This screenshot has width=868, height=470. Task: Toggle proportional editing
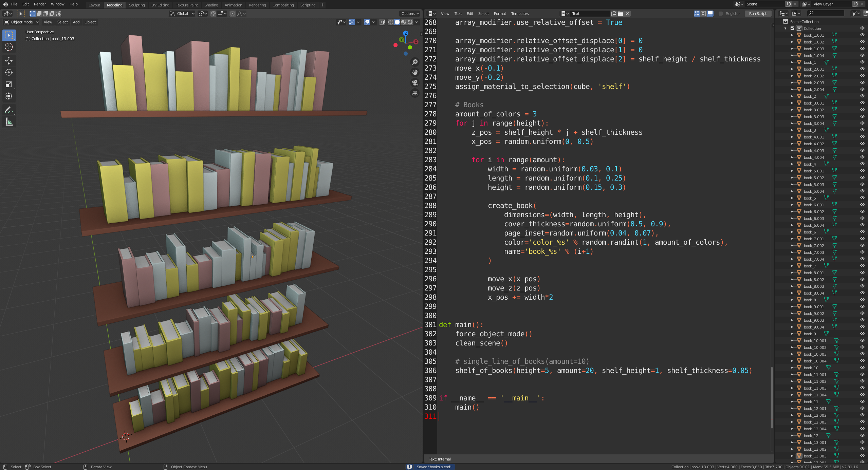point(232,14)
